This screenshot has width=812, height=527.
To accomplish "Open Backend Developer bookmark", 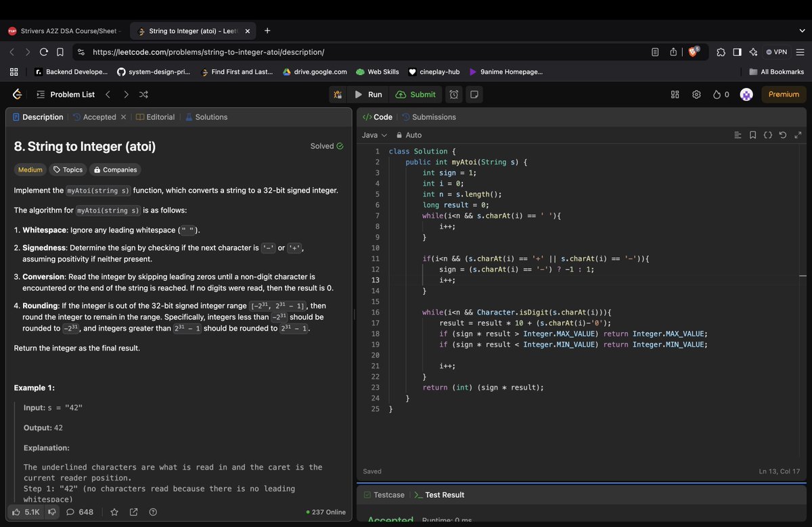I will [71, 72].
